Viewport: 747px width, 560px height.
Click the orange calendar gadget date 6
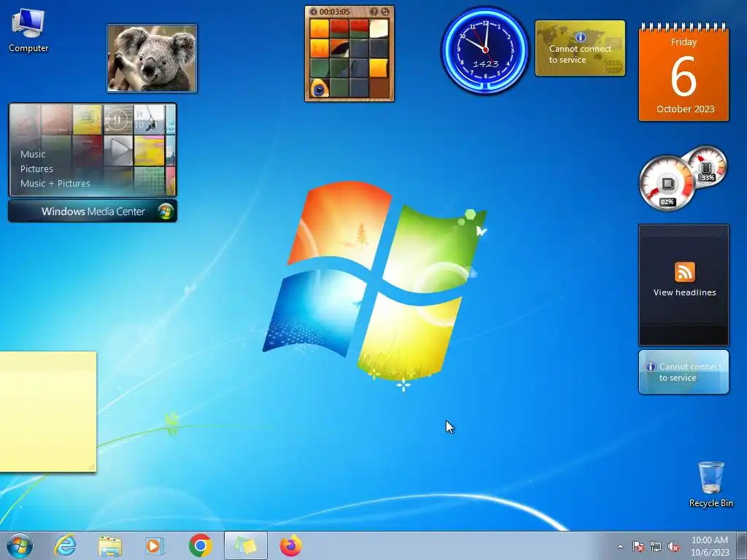pyautogui.click(x=684, y=77)
